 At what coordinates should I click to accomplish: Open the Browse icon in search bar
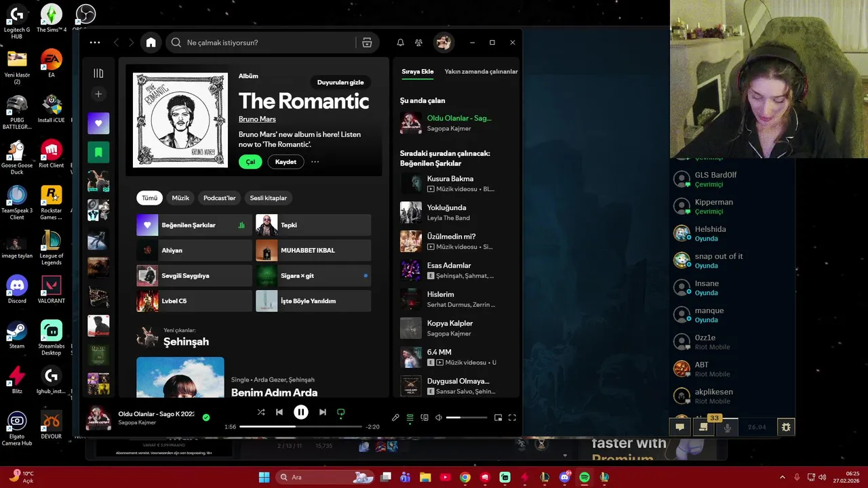367,43
